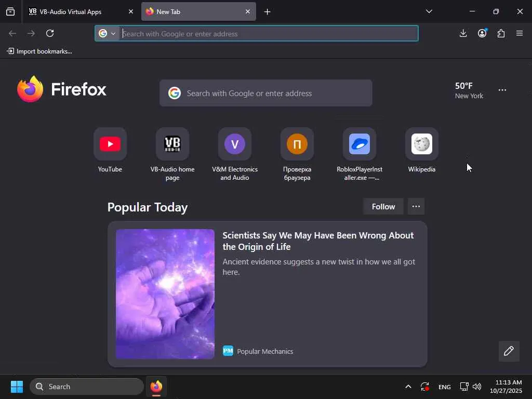
Task: Open the VB-Audio home page shortcut
Action: pos(172,154)
